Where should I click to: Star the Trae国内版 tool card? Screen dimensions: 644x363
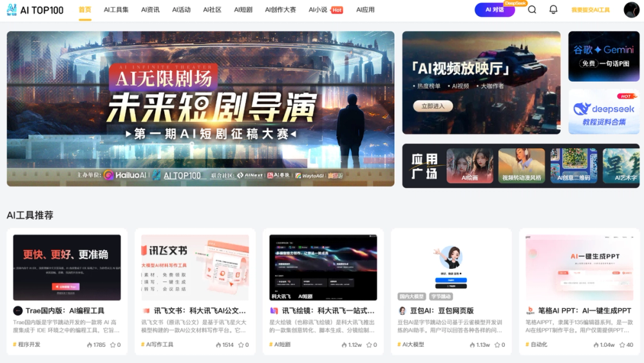[113, 345]
